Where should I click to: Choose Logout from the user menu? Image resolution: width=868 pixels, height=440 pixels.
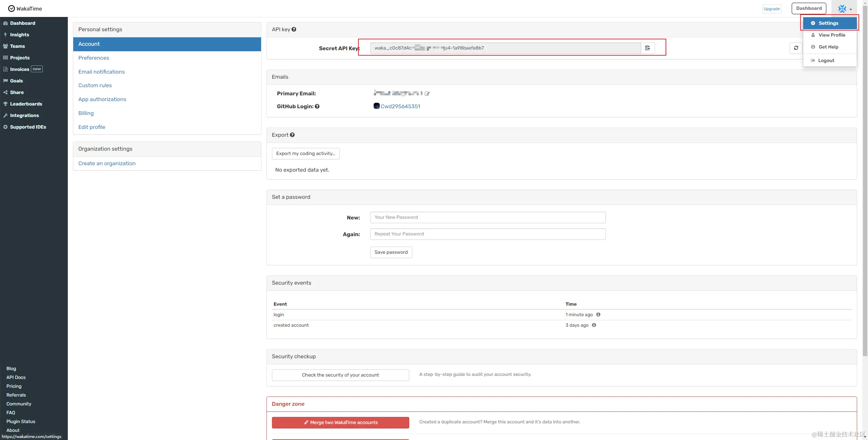tap(826, 60)
